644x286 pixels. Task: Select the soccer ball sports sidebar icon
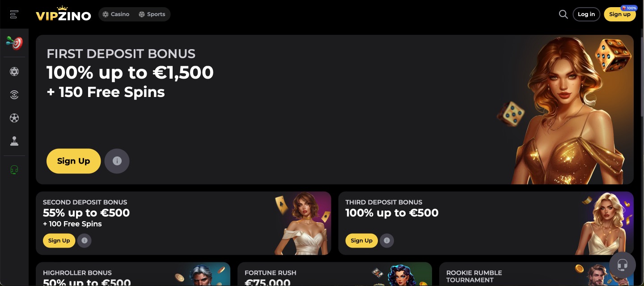(x=14, y=118)
